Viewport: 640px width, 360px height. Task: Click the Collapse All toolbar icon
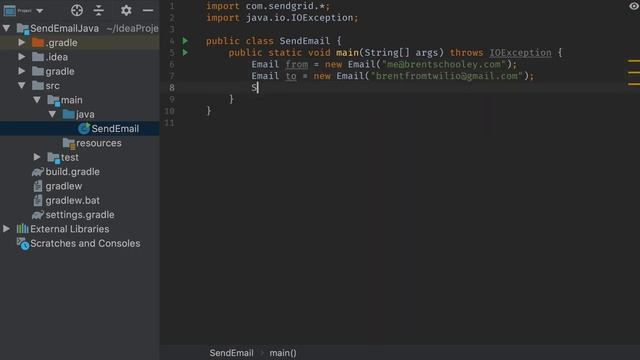[x=99, y=10]
